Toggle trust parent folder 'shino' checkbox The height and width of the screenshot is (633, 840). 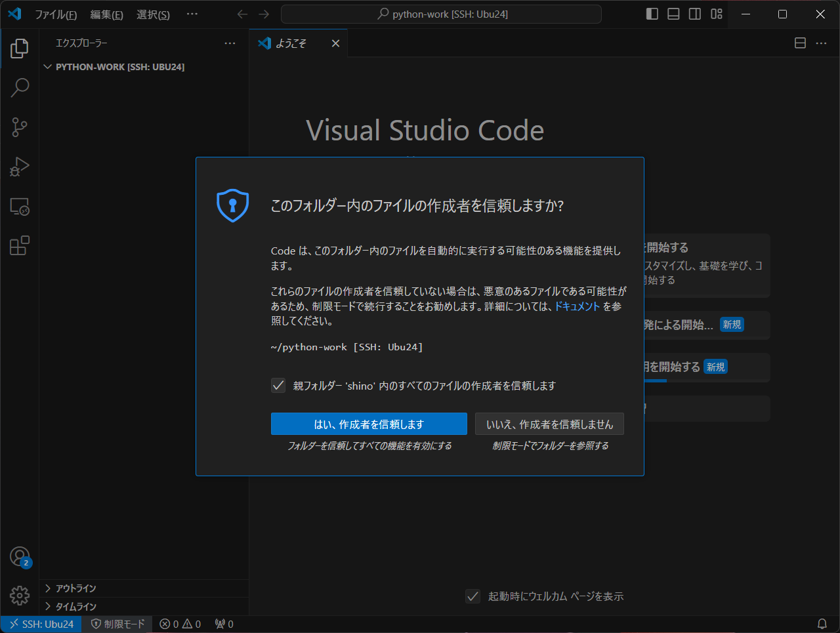tap(278, 385)
